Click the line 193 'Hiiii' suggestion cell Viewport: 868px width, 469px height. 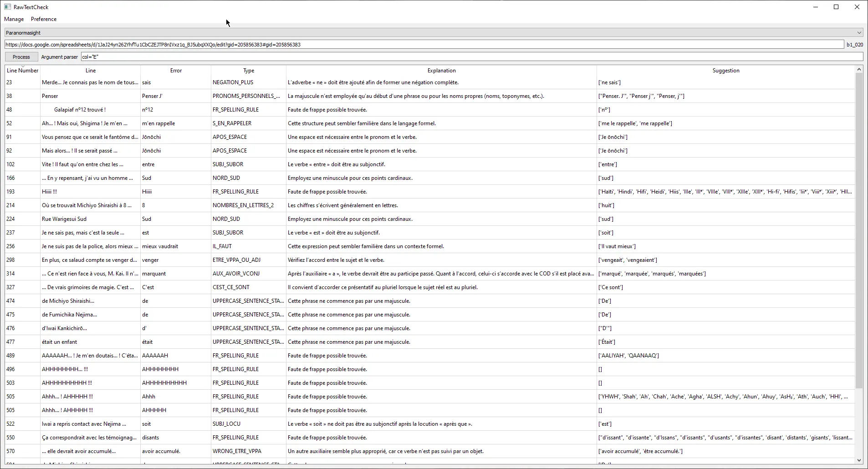pos(725,192)
